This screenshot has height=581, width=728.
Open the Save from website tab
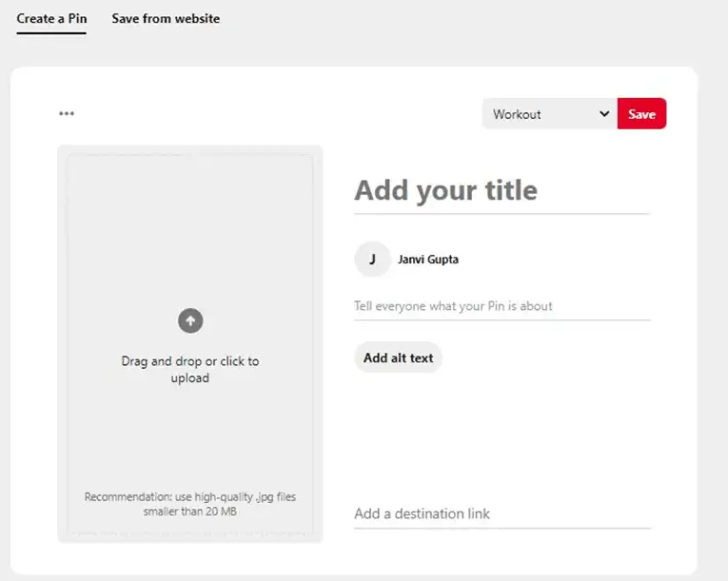(166, 19)
